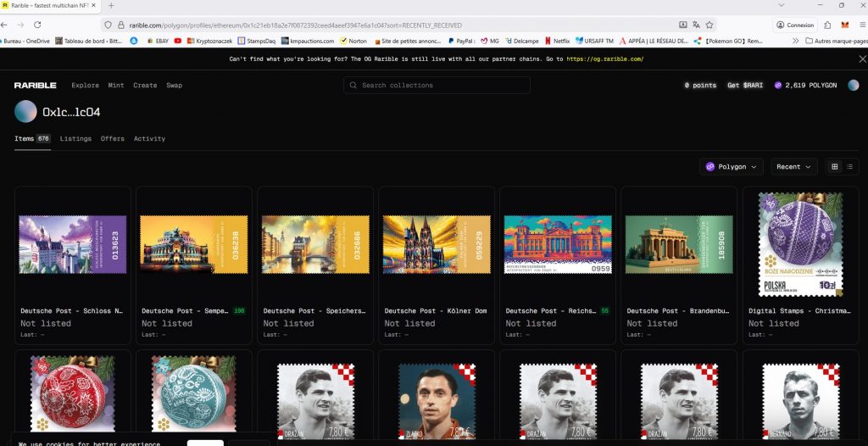Click the profile avatar beside 0x1c...1c04
868x446 pixels.
point(26,112)
